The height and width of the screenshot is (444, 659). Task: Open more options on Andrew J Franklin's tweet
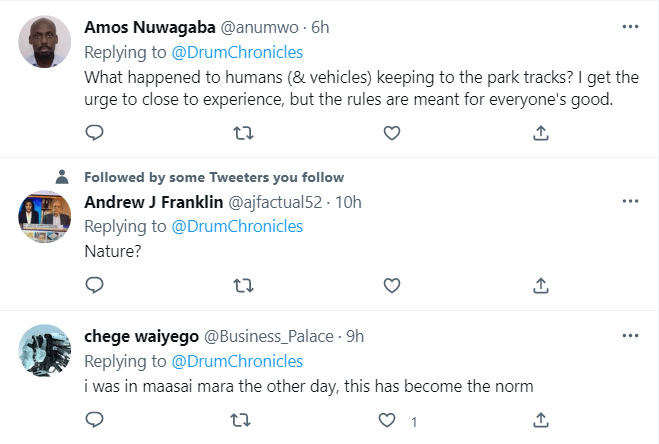click(630, 201)
